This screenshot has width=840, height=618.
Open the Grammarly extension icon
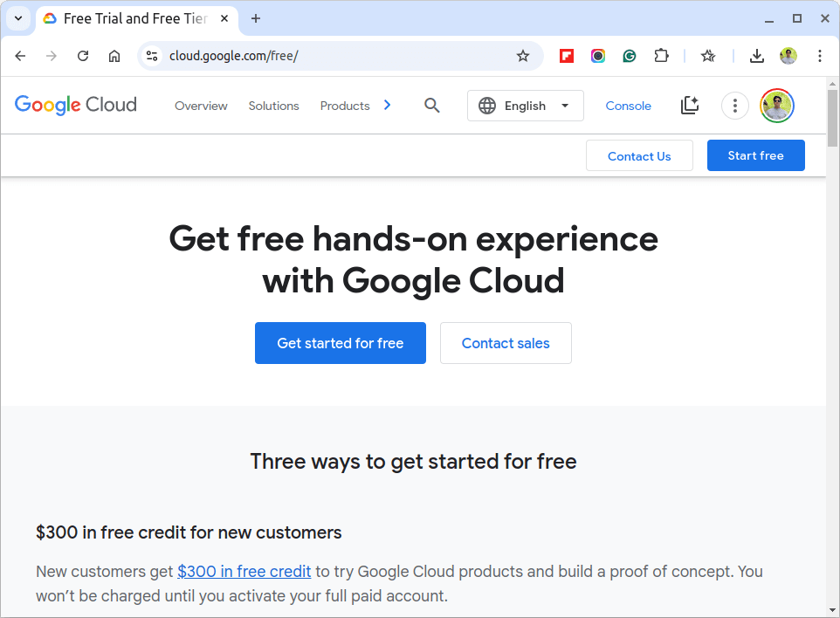(630, 56)
